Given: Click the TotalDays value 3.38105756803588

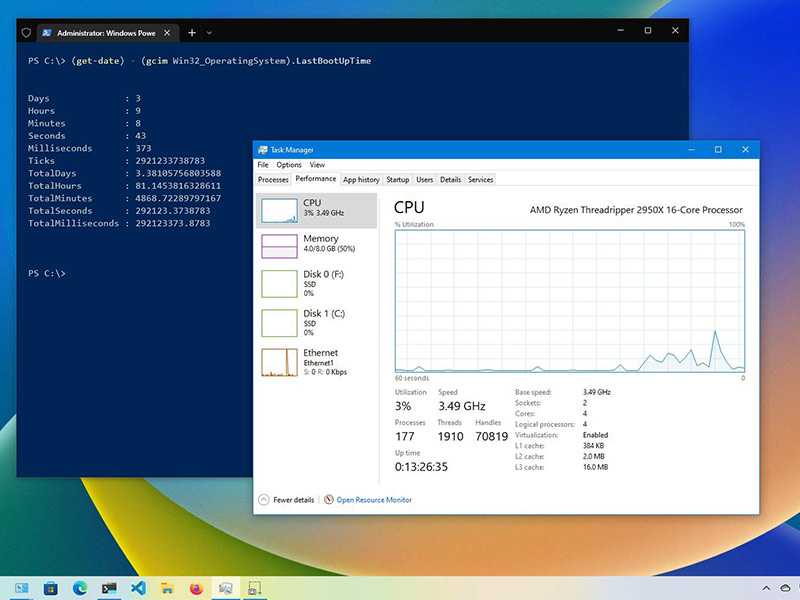Looking at the screenshot, I should [178, 173].
